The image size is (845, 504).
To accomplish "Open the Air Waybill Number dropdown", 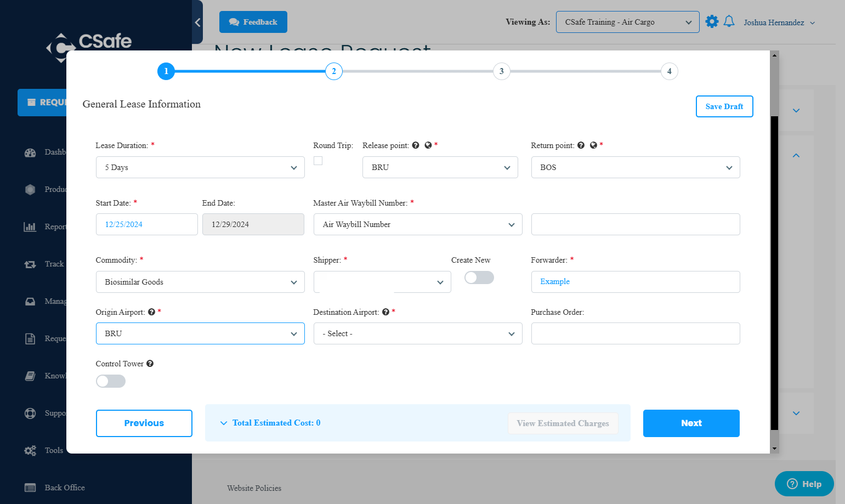I will click(418, 224).
